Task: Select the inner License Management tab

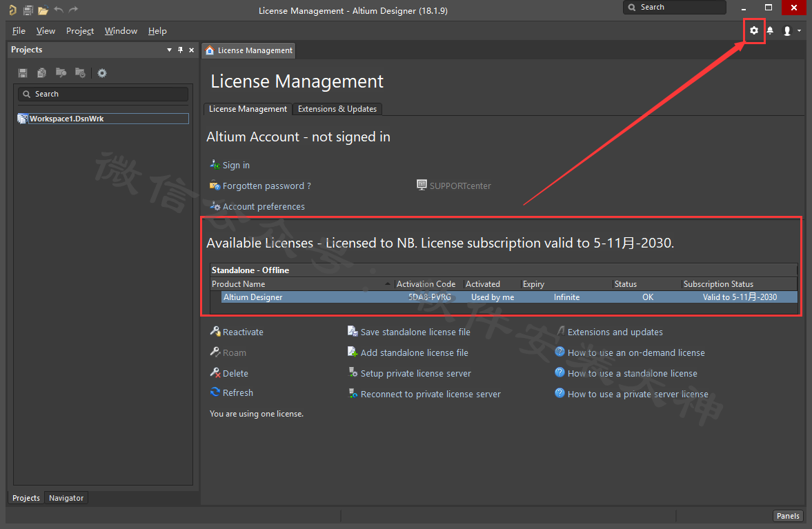Action: tap(248, 109)
